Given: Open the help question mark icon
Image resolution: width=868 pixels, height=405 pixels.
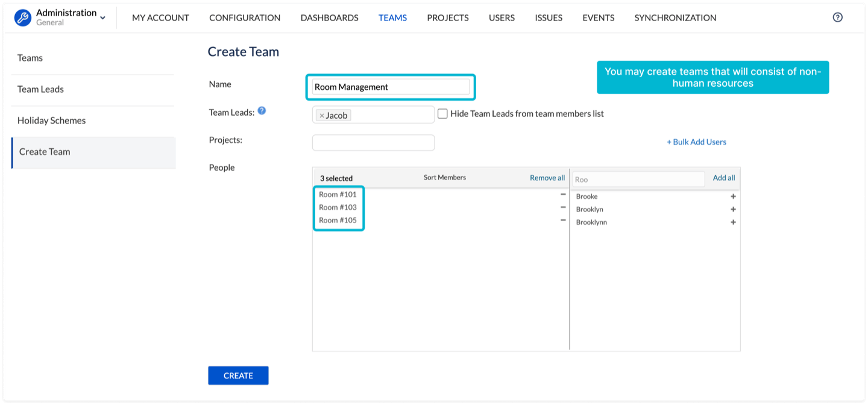Looking at the screenshot, I should [x=837, y=17].
